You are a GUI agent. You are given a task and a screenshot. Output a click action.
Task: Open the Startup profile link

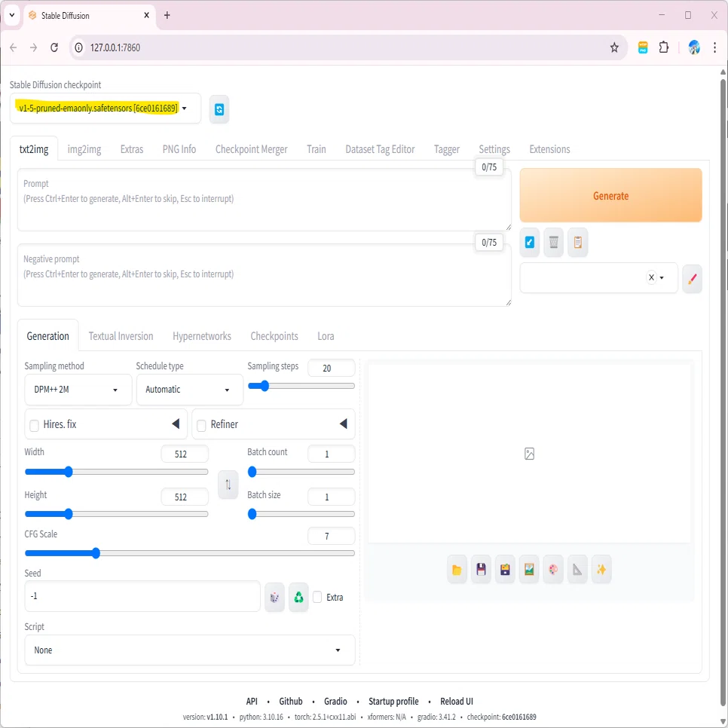[393, 701]
